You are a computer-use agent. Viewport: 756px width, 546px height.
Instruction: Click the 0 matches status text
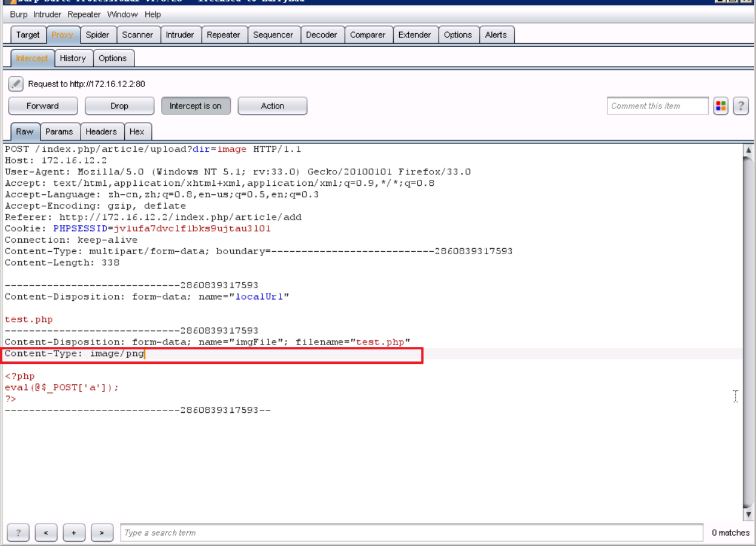tap(731, 533)
